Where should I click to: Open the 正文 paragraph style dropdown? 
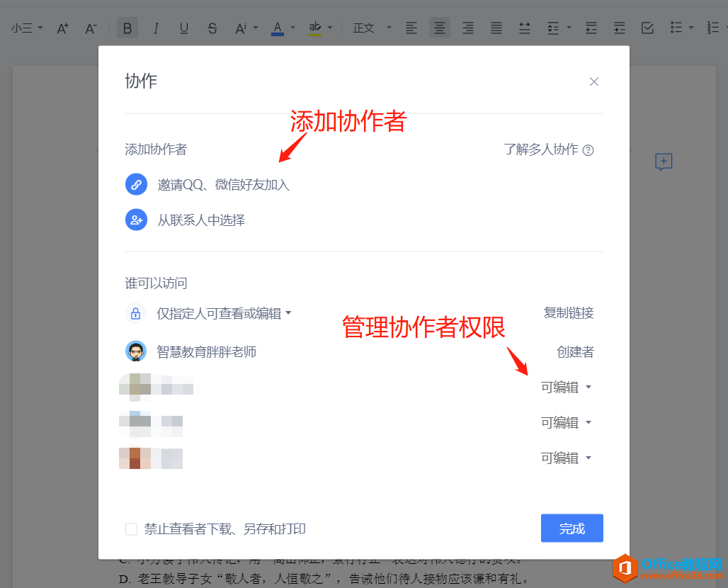tap(372, 28)
